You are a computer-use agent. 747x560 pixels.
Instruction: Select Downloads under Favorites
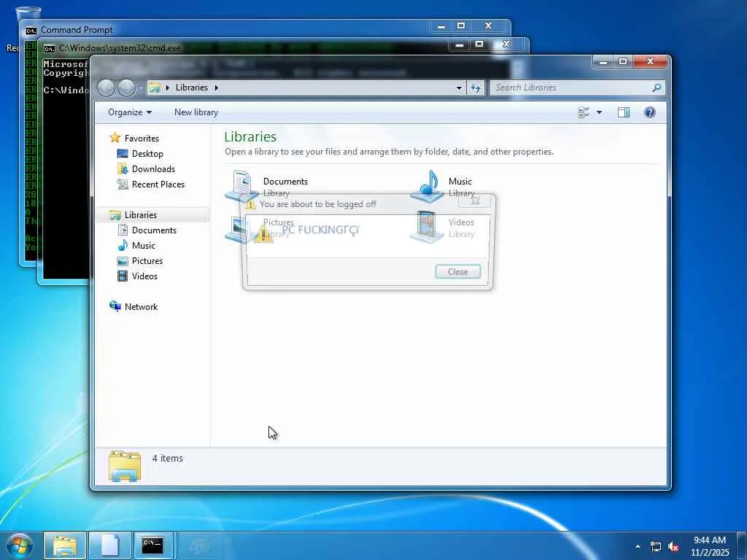(153, 169)
